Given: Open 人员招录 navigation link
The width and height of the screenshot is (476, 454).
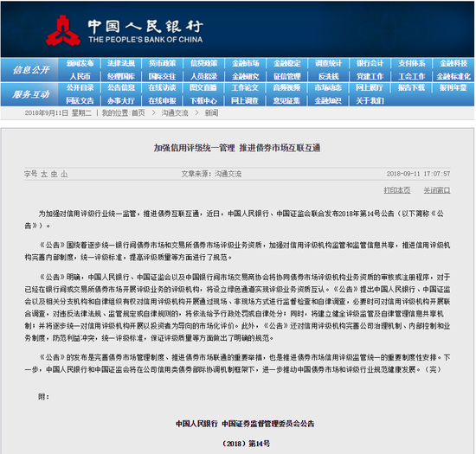Looking at the screenshot, I should (x=204, y=76).
